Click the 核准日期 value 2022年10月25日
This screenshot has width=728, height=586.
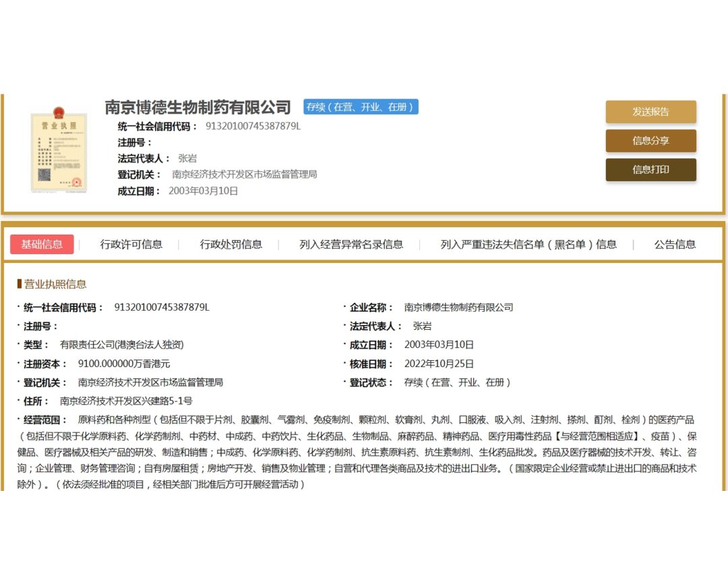(x=439, y=363)
